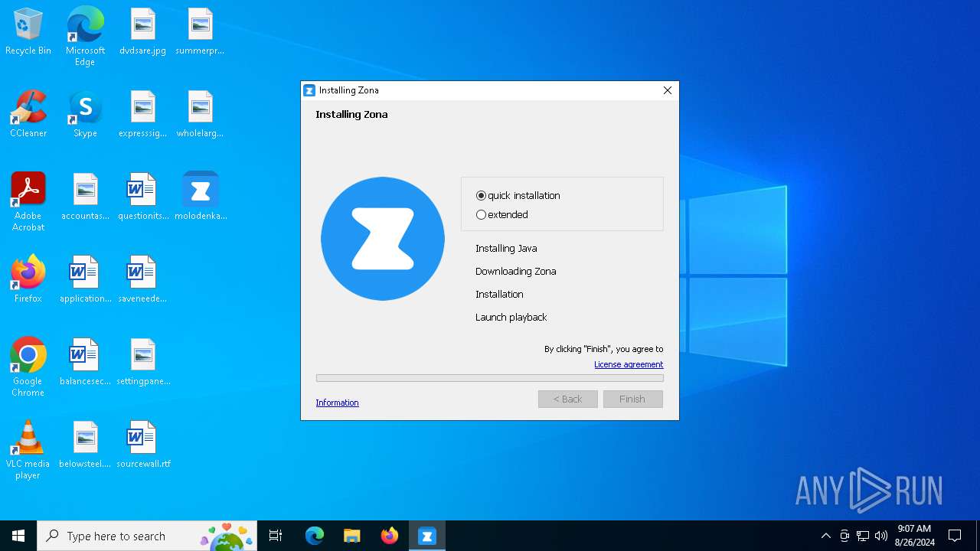Open the volume tray icon

coord(881,536)
